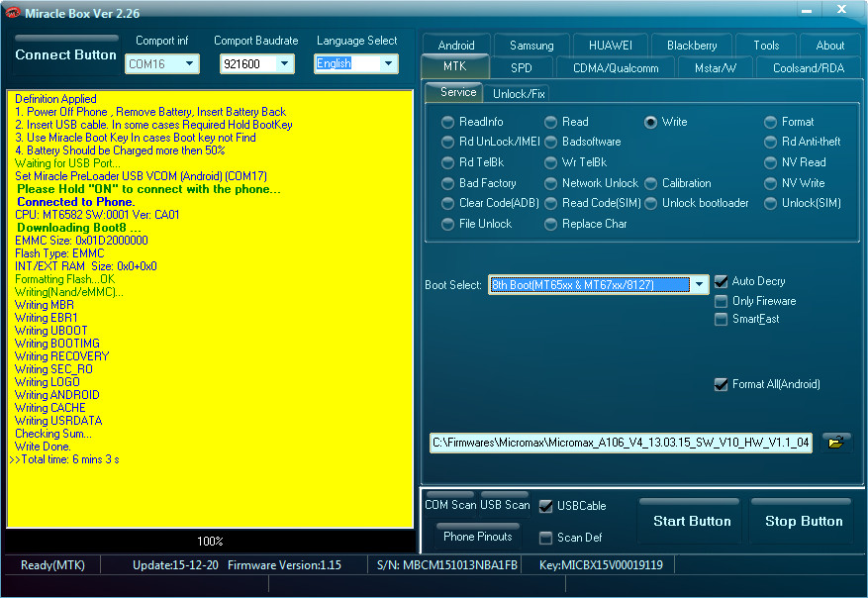Switch to the CDMA/Qualcomm tab
Image resolution: width=868 pixels, height=598 pixels.
(616, 68)
